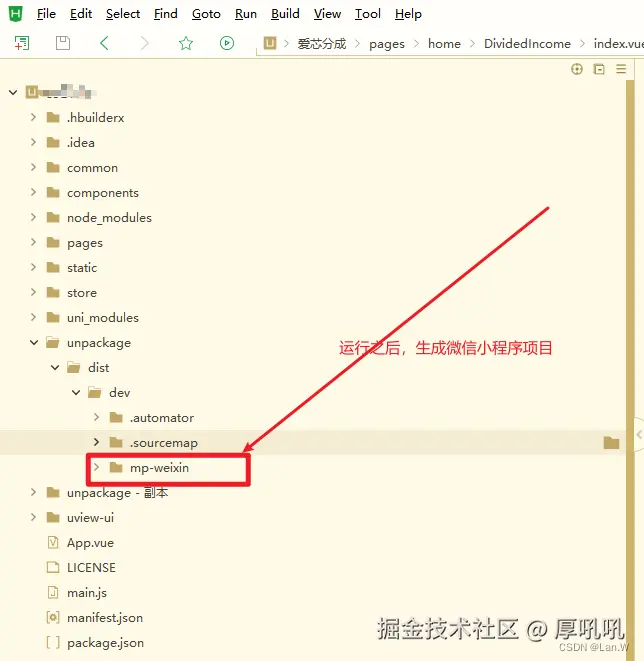Image resolution: width=644 pixels, height=661 pixels.
Task: Click the .hbuilderx folder icon
Action: (x=53, y=117)
